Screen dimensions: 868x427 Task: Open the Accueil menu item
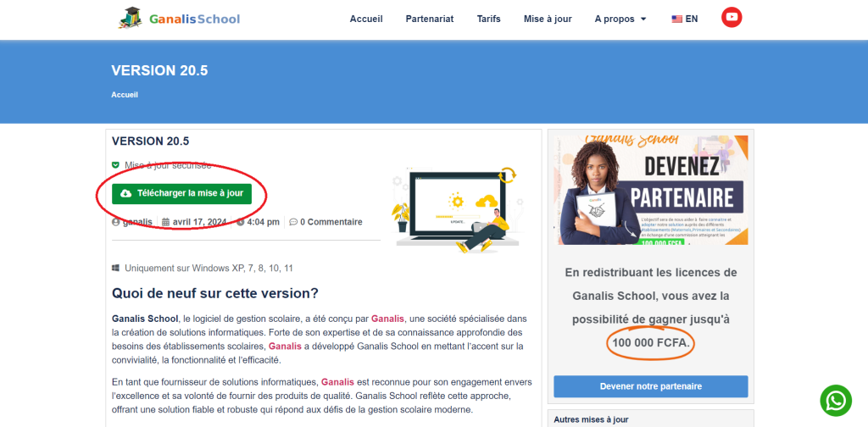pyautogui.click(x=366, y=19)
